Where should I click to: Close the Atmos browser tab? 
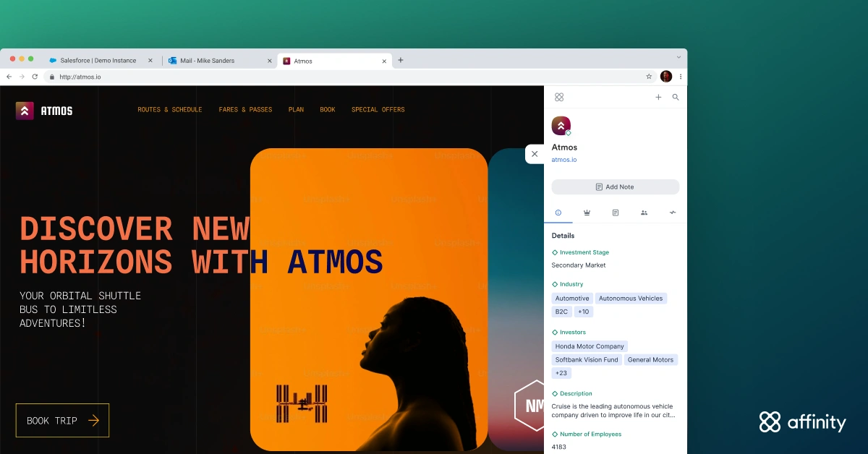pos(383,61)
